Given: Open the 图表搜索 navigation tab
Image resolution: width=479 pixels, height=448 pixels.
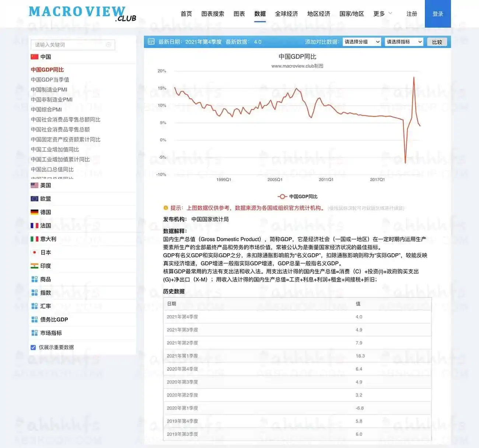Looking at the screenshot, I should click(212, 14).
